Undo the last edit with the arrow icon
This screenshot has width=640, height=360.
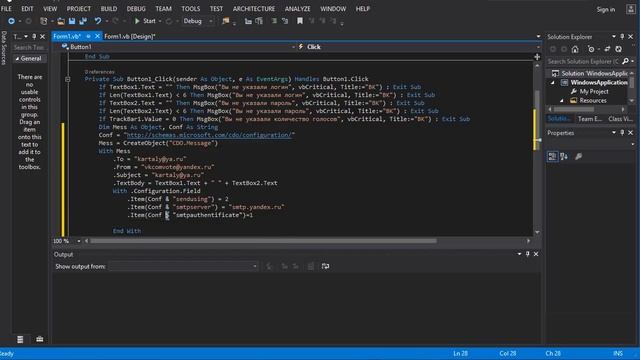click(98, 21)
